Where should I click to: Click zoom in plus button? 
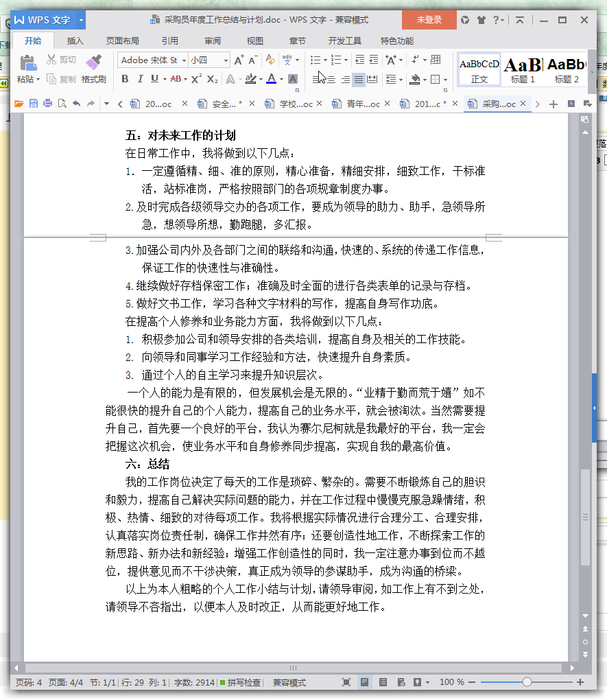(580, 682)
